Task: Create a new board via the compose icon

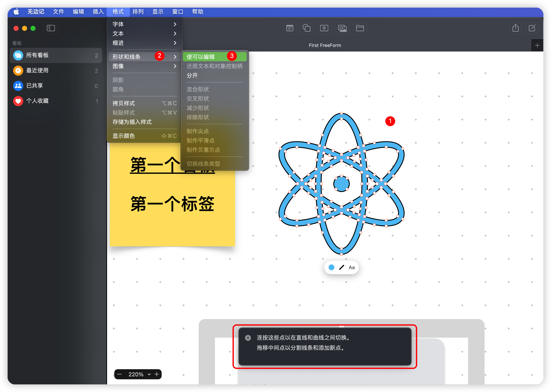Action: click(x=532, y=28)
